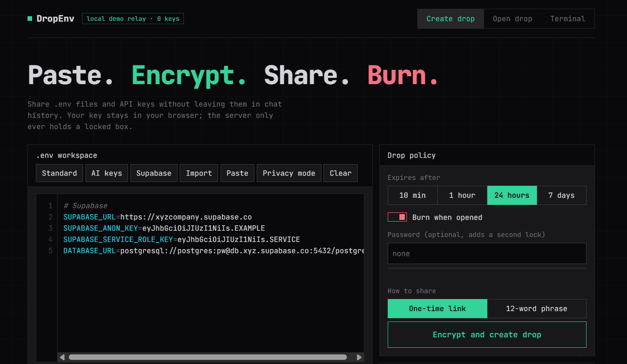Set expiry to 24 hours
The image size is (627, 364).
coord(512,195)
